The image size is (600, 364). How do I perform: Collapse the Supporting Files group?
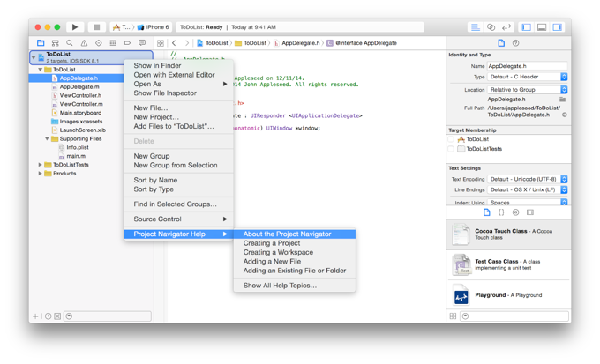(x=47, y=138)
